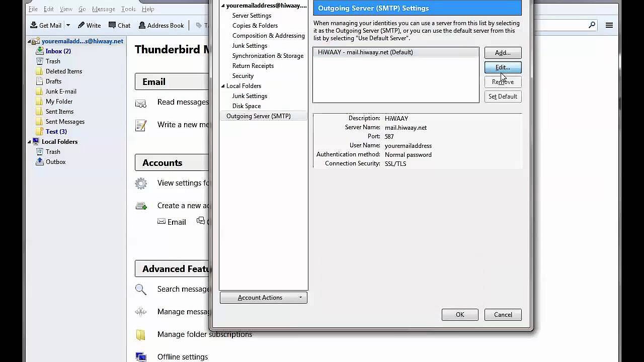Collapse the email account in folder pane
The width and height of the screenshot is (644, 362).
pos(29,41)
